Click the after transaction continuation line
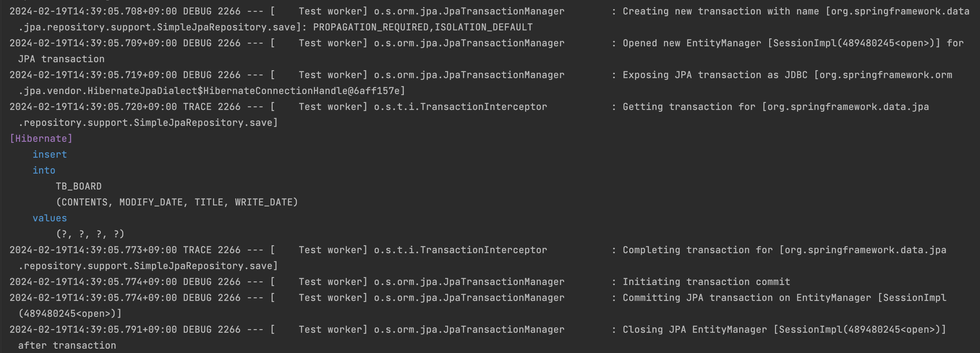The height and width of the screenshot is (353, 980). pyautogui.click(x=67, y=345)
